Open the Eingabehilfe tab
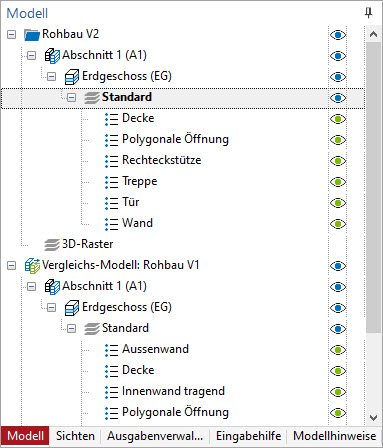The image size is (383, 448). tap(248, 436)
